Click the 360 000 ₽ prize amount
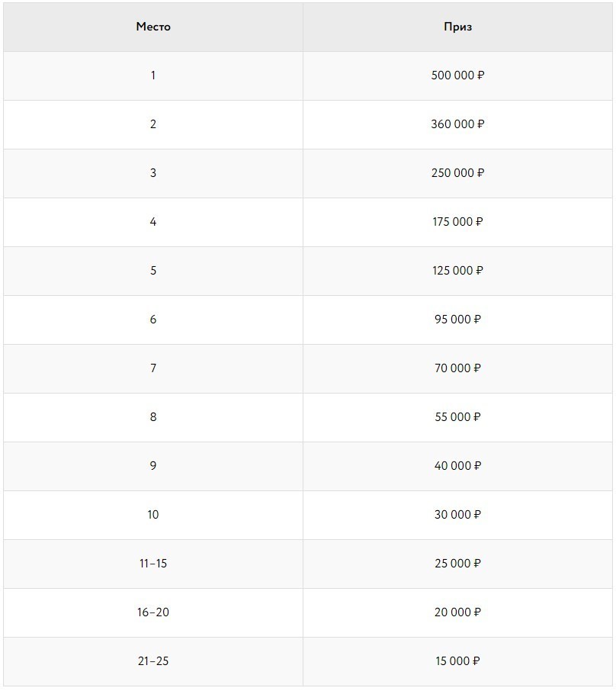 pyautogui.click(x=457, y=124)
